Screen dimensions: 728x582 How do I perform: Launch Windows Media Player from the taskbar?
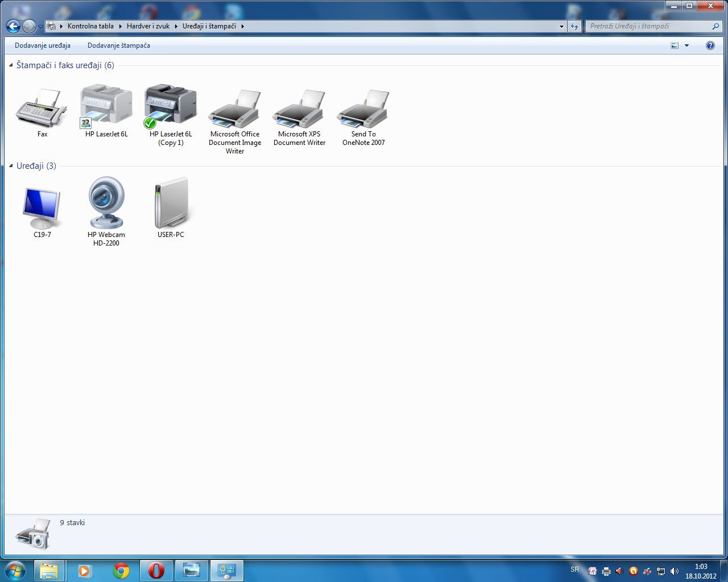click(84, 571)
